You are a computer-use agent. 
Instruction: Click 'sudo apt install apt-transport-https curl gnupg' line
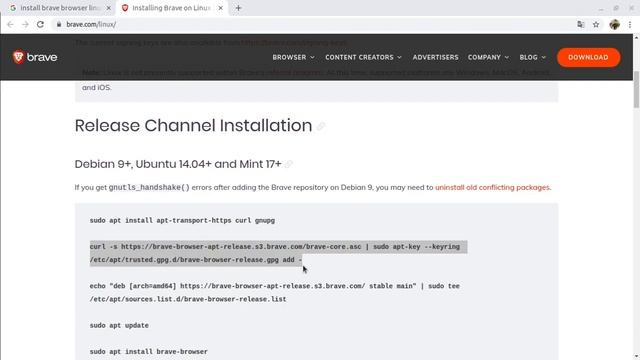[x=182, y=220]
